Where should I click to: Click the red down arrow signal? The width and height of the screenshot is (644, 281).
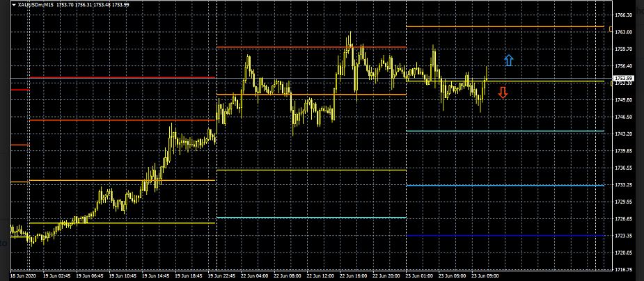click(503, 93)
